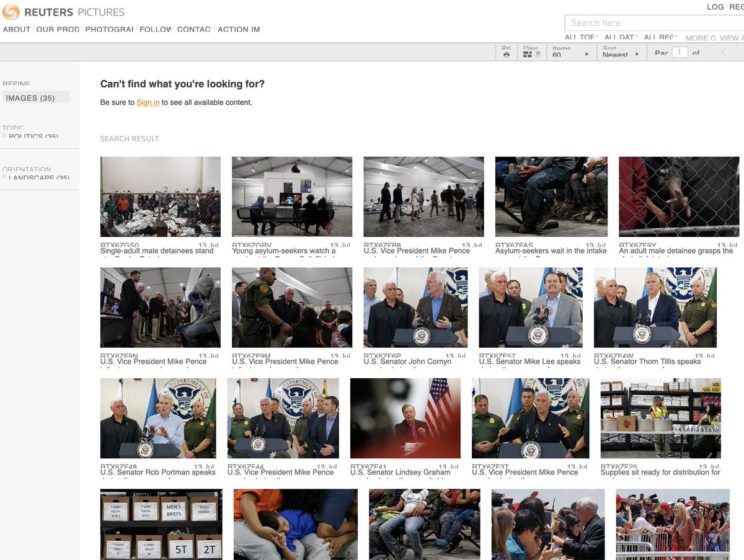744x560 pixels.
Task: Click the MORE OPTIONS search link
Action: click(701, 38)
